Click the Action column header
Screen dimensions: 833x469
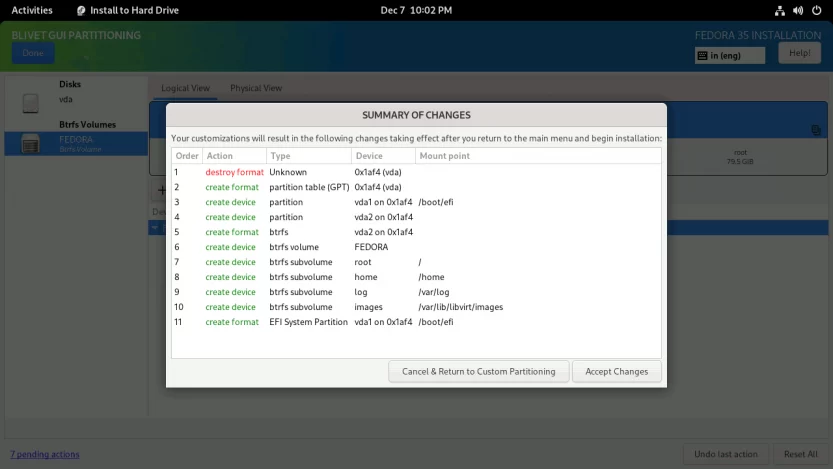(x=234, y=156)
